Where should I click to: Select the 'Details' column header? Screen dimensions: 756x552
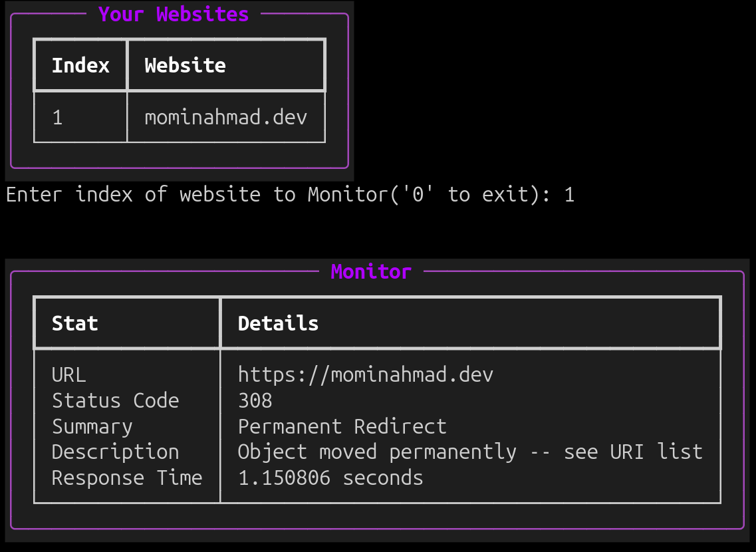[x=278, y=323]
